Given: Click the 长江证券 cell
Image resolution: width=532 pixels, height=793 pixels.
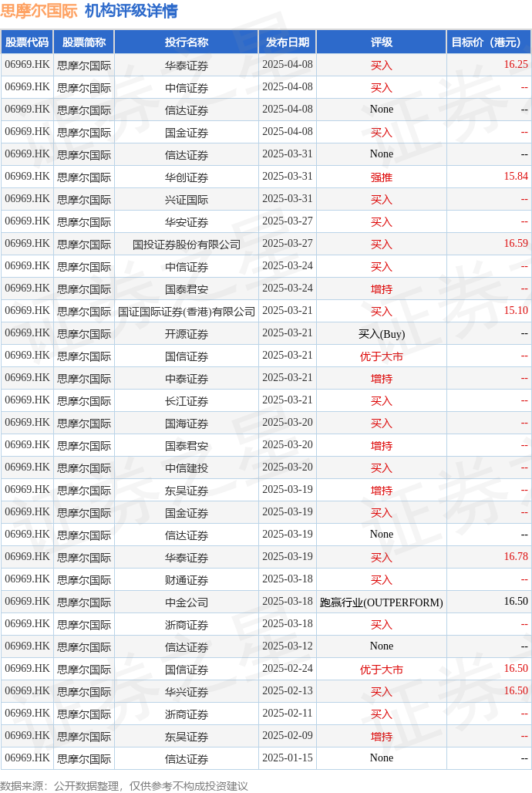Looking at the screenshot, I should (x=186, y=400).
